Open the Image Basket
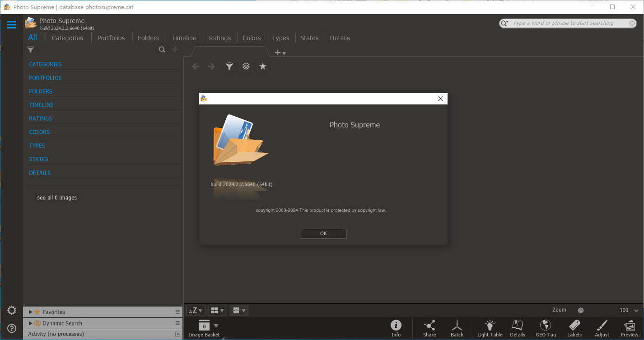 point(204,328)
